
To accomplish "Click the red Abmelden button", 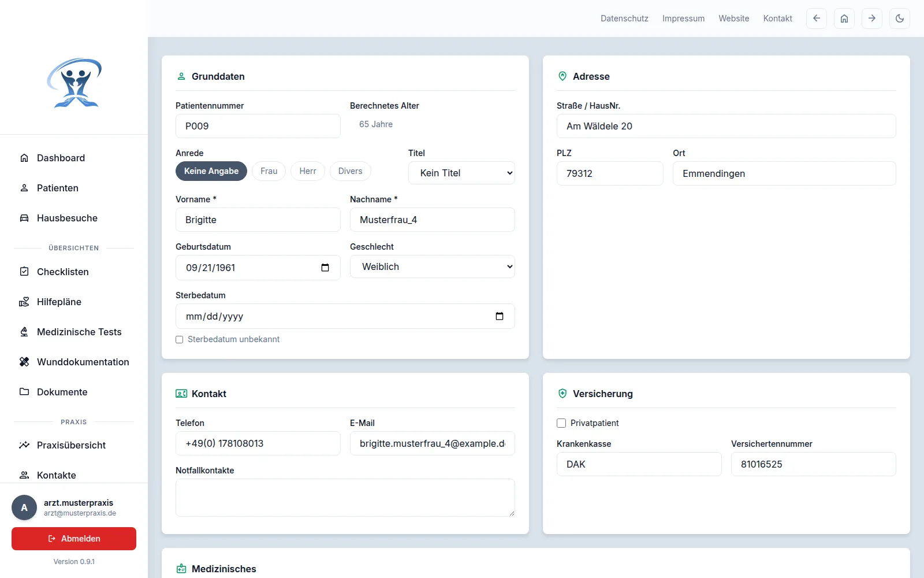I will click(74, 539).
